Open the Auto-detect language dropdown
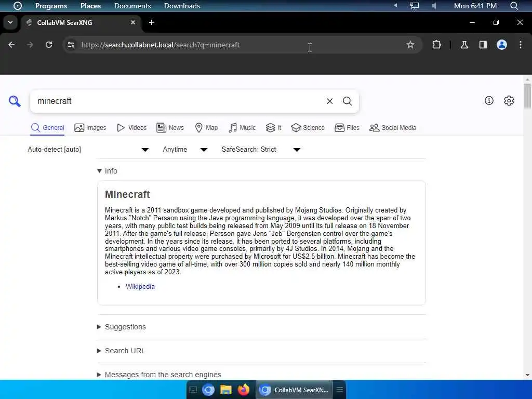The height and width of the screenshot is (399, 532). pyautogui.click(x=88, y=149)
